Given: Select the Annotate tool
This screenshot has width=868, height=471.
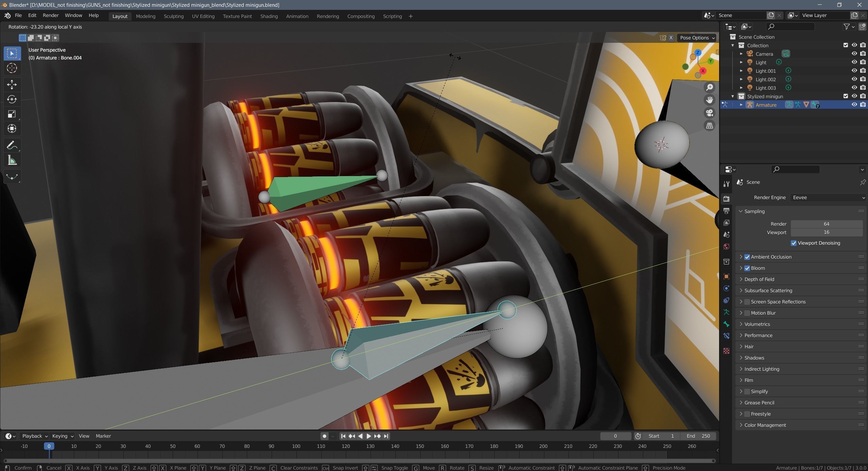Looking at the screenshot, I should (12, 145).
